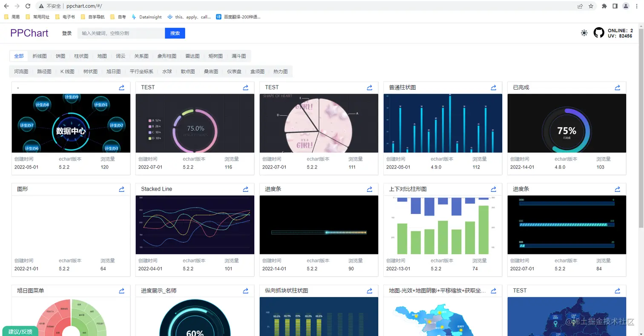644x336 pixels.
Task: Open the 建议/反馈 feedback button
Action: tap(20, 331)
